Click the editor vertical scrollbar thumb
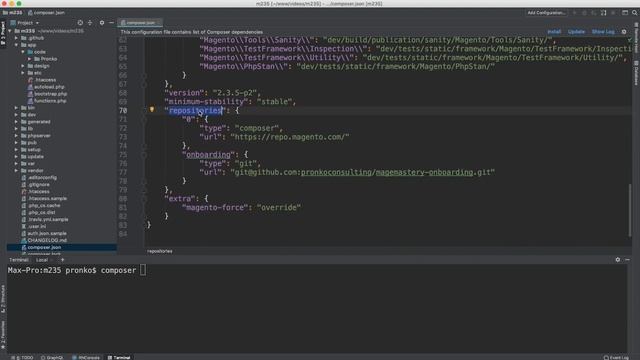This screenshot has width=640, height=360. [630, 210]
